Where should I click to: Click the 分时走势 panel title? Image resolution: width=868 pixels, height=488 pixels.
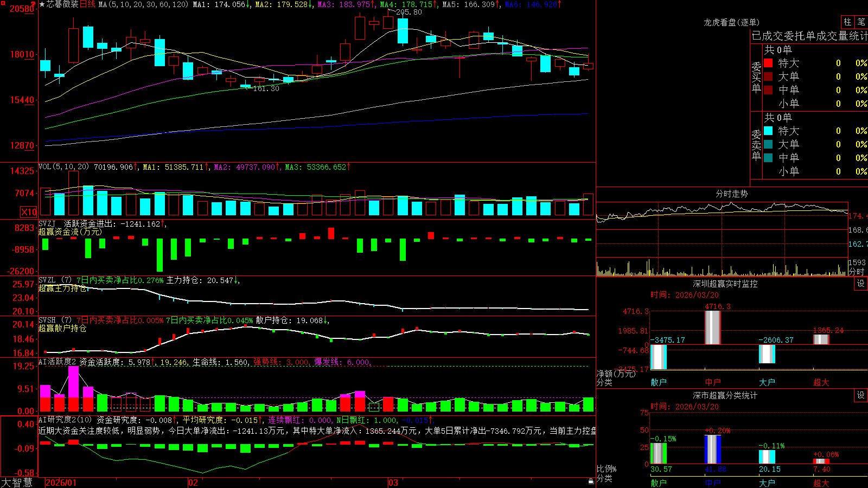click(731, 194)
